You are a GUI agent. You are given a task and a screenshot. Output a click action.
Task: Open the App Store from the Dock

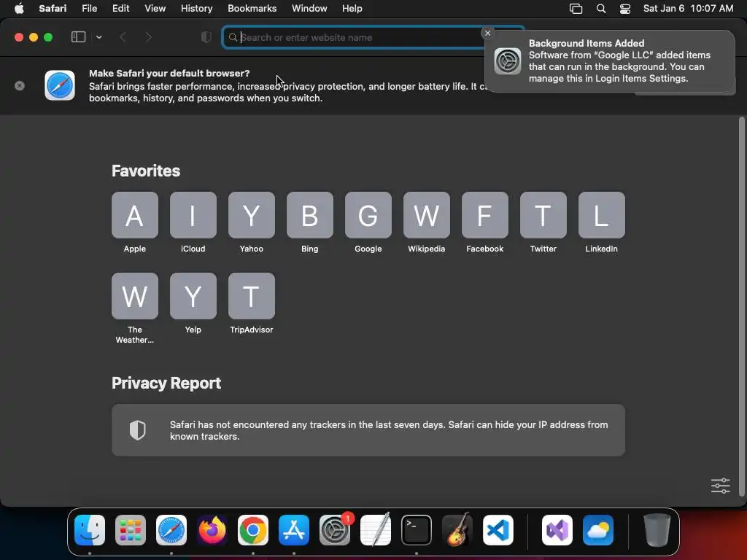pos(294,530)
